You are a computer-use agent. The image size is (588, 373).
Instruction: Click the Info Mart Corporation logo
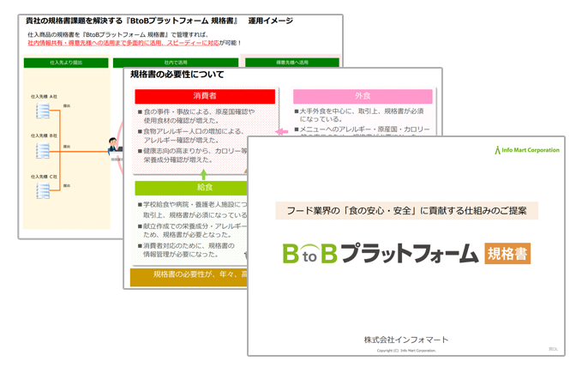527,150
